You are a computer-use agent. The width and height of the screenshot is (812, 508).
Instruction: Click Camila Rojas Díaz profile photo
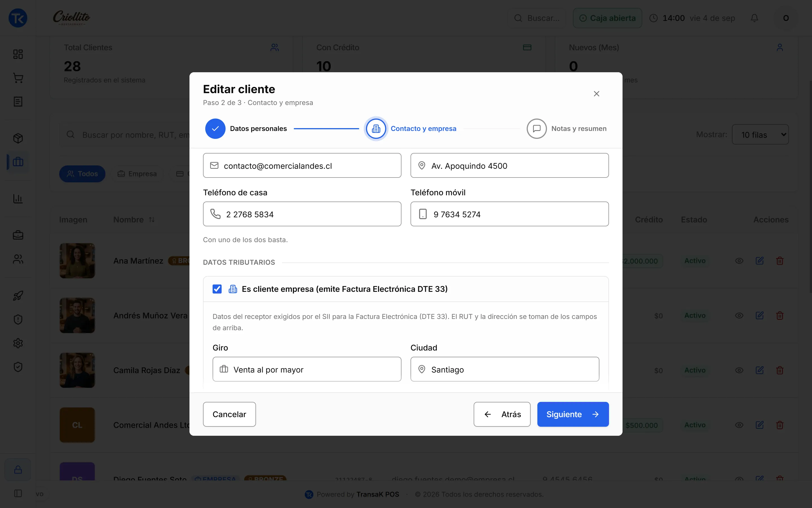pos(77,370)
